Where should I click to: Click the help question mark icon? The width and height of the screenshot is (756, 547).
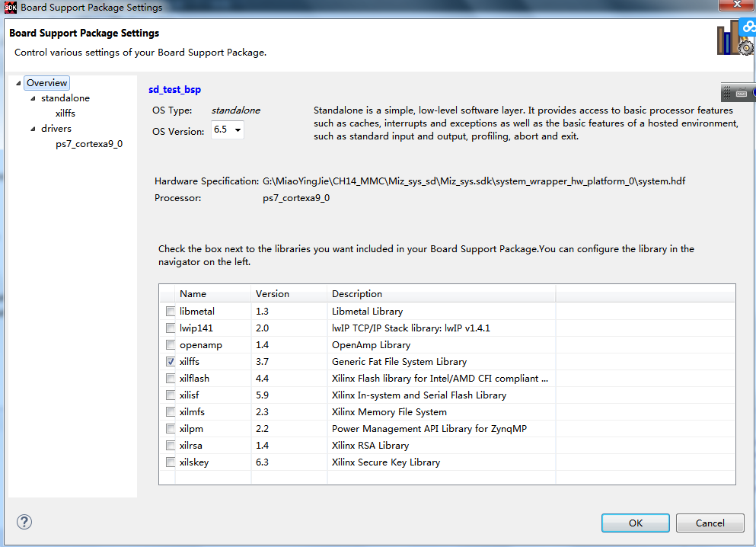point(24,522)
